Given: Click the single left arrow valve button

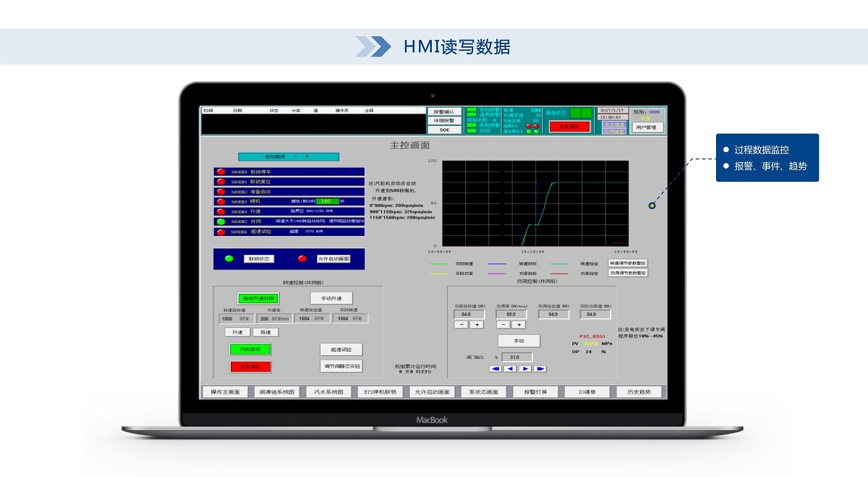Looking at the screenshot, I should tap(510, 369).
